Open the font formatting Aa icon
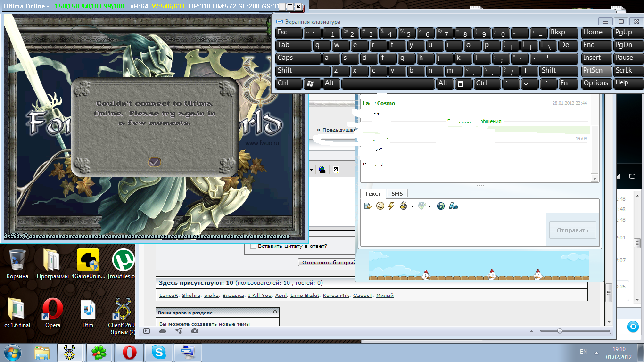Viewport: 644px width, 362px height. point(454,206)
